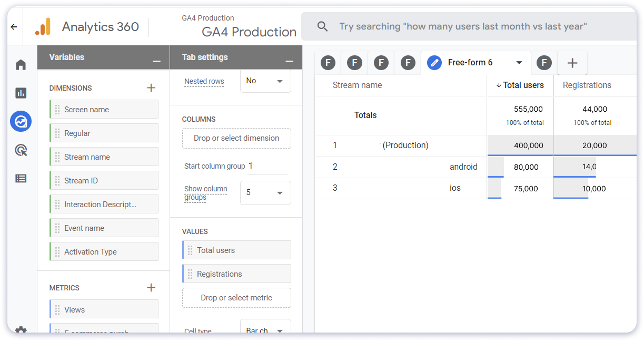Open the Reports section in the sidebar

(x=21, y=92)
